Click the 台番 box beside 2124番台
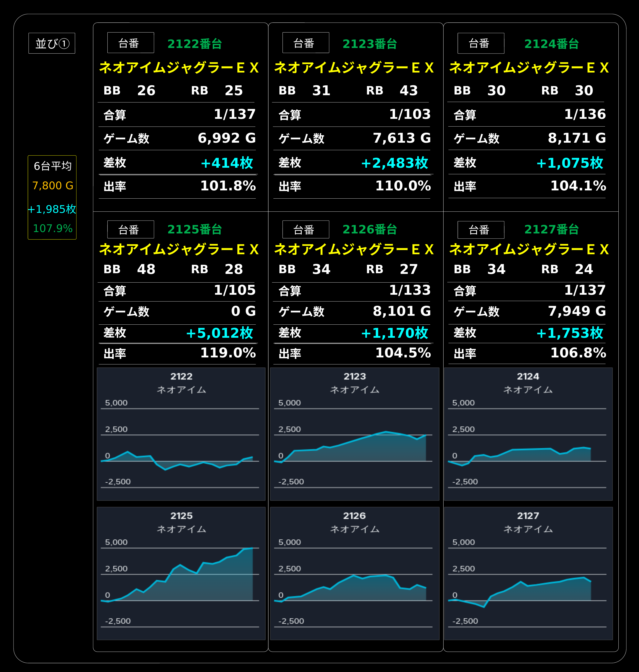Image resolution: width=639 pixels, height=672 pixels. [481, 43]
